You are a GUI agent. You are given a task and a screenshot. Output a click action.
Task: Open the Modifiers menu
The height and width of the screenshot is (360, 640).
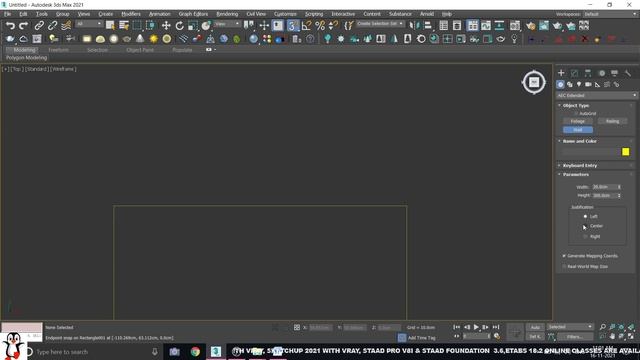(131, 14)
